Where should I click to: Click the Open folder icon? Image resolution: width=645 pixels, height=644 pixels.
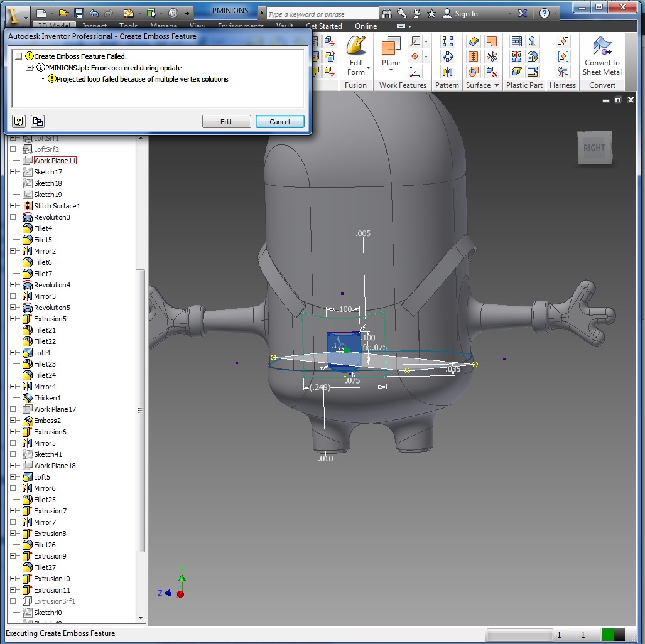tap(63, 14)
